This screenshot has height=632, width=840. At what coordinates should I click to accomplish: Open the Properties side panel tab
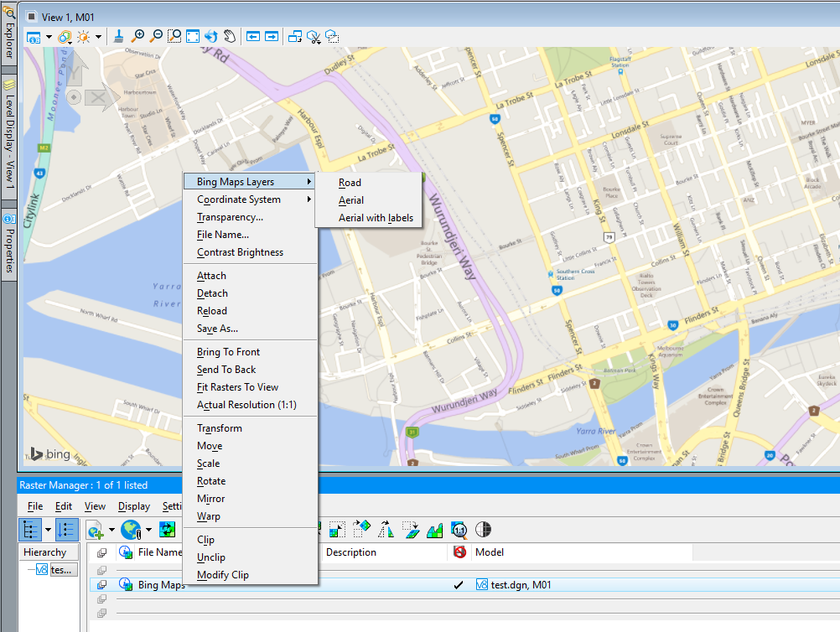click(x=9, y=243)
